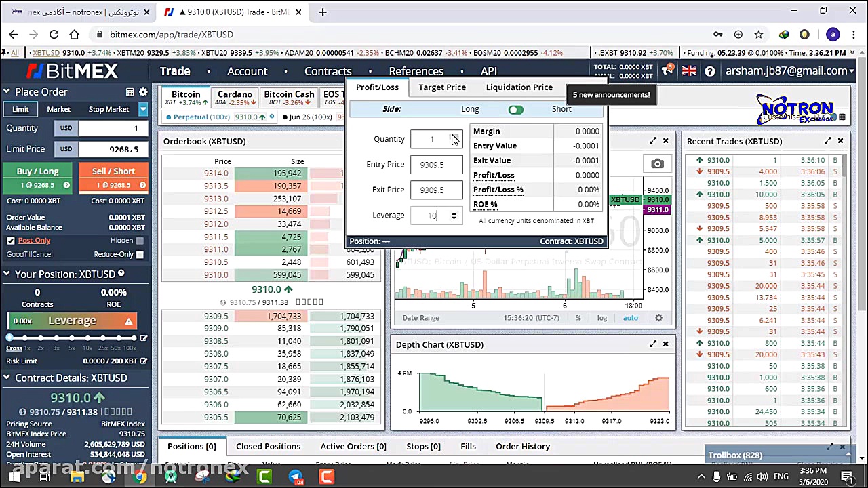
Task: Select the Stop Market order tab
Action: pyautogui.click(x=108, y=109)
